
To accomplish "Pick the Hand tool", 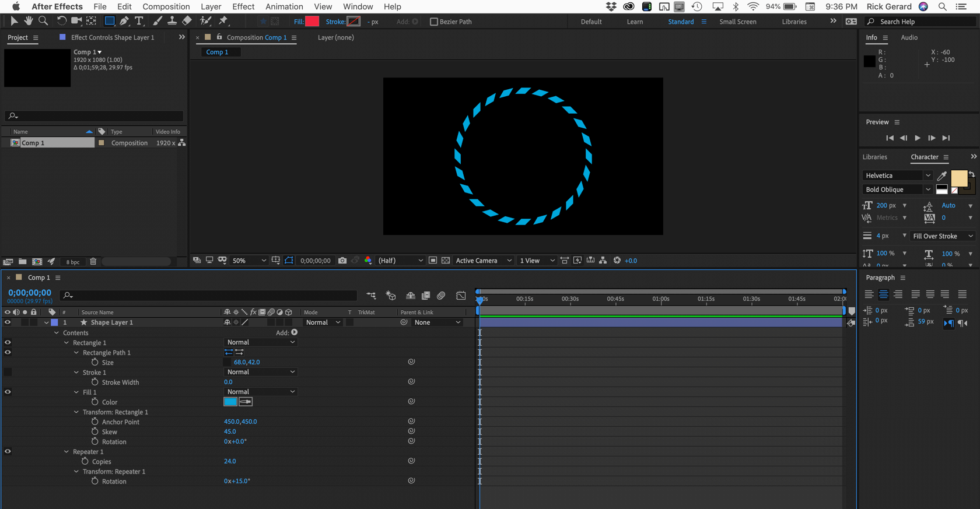I will click(28, 21).
